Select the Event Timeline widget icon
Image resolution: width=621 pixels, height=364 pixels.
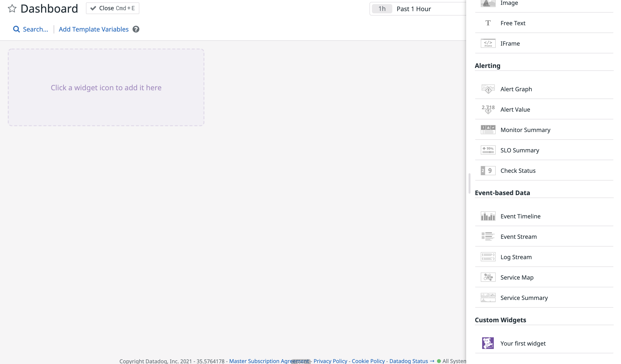[488, 215]
